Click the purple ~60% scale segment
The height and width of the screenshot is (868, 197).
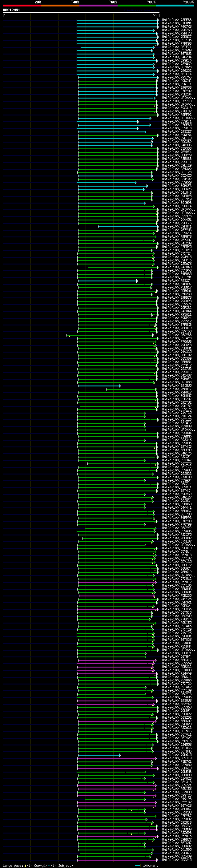click(x=99, y=6)
